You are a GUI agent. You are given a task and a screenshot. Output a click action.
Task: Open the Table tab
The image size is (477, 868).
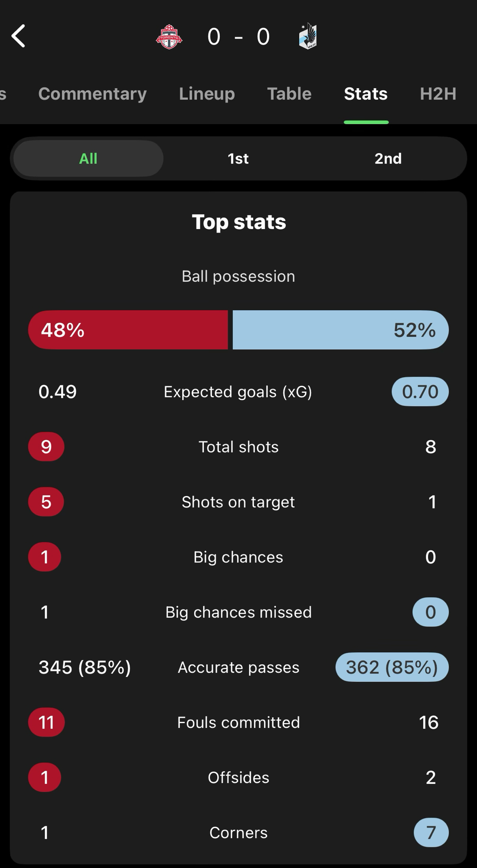[x=289, y=94]
